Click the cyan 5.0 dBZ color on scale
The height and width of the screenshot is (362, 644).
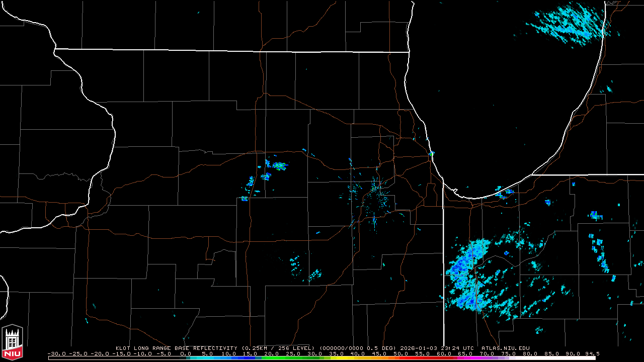click(207, 358)
